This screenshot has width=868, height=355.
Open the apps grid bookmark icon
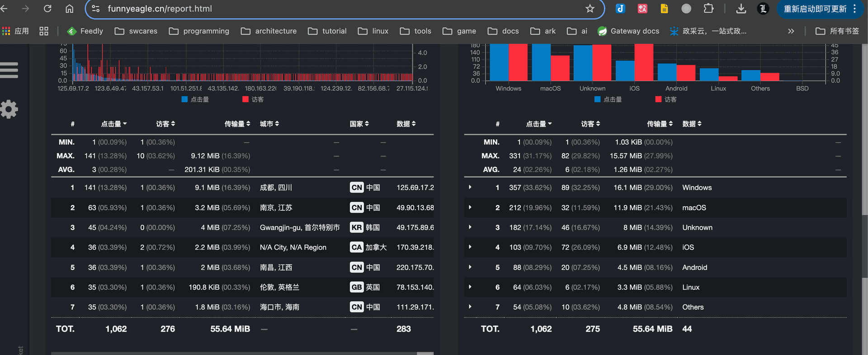[44, 31]
